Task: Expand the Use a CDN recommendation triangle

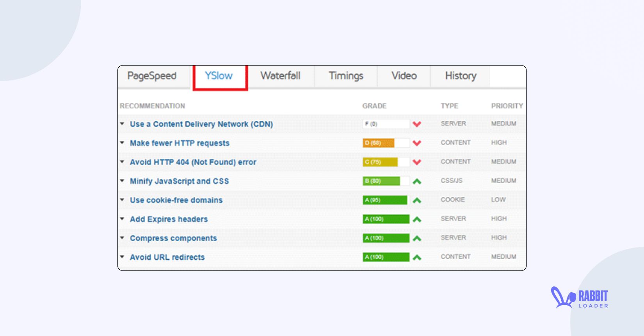Action: [x=122, y=124]
